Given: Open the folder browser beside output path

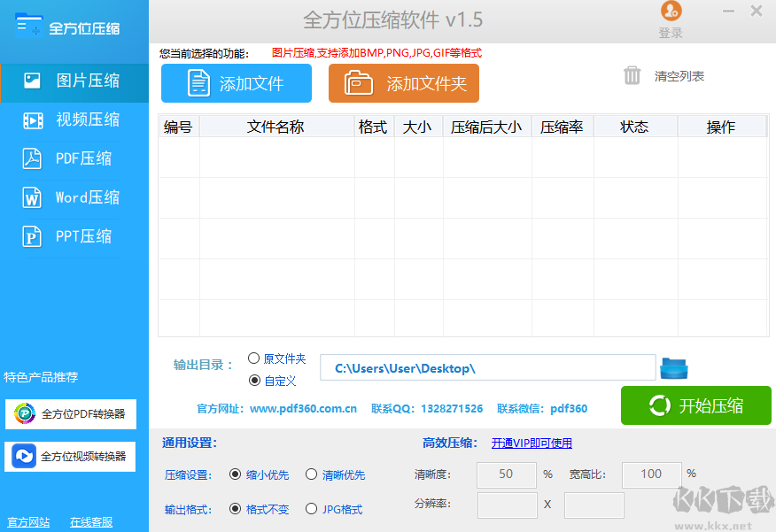Looking at the screenshot, I should (674, 367).
